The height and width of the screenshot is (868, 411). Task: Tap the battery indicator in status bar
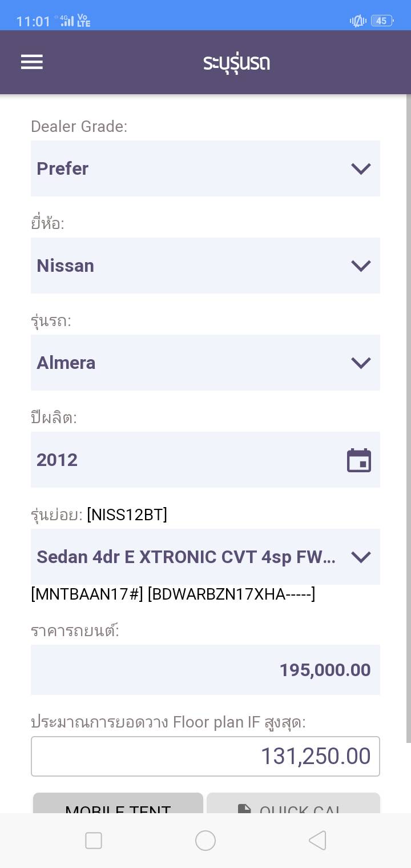381,21
